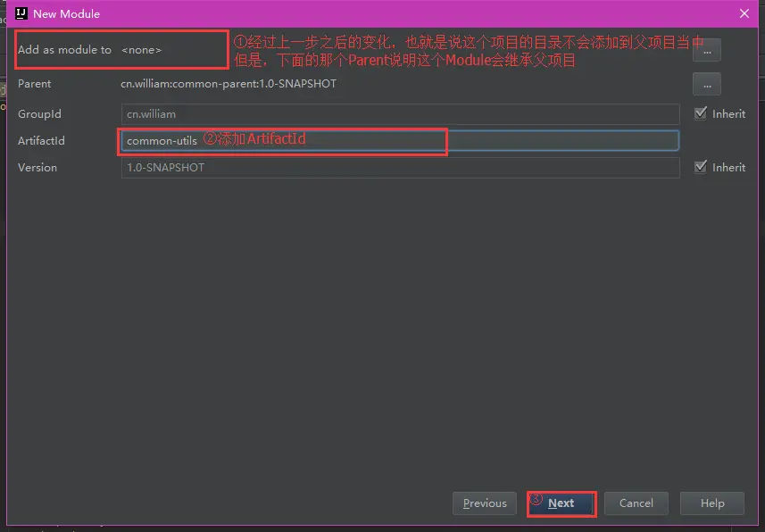The image size is (765, 532).
Task: Click the Add as module to label
Action: pyautogui.click(x=64, y=50)
